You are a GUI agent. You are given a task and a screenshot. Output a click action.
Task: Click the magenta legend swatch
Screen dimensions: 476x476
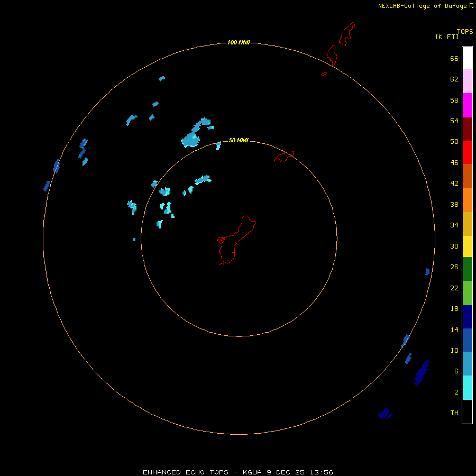point(467,105)
